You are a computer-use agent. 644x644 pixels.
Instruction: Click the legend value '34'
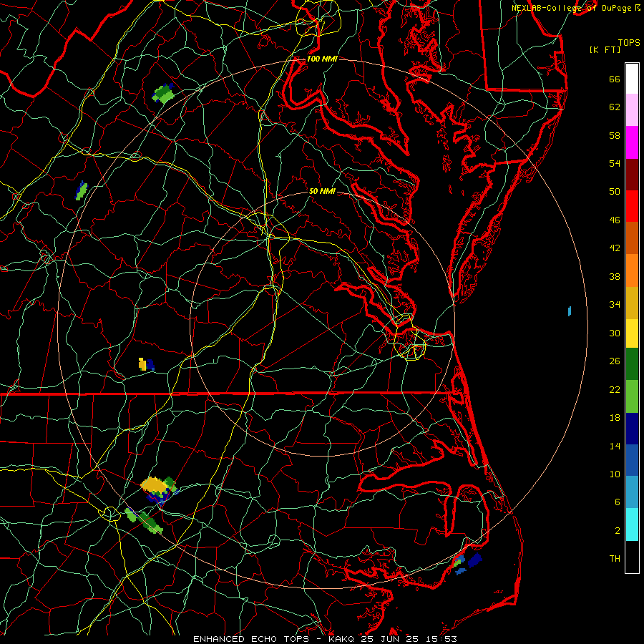tap(615, 305)
